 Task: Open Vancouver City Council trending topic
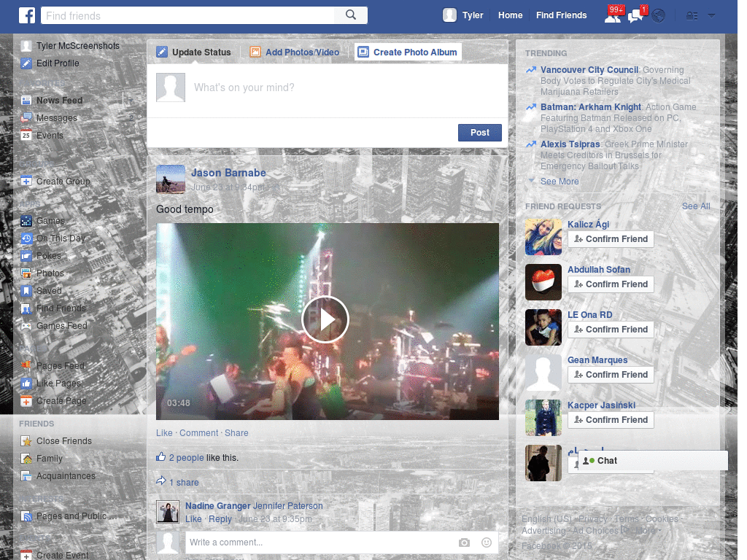pos(589,69)
